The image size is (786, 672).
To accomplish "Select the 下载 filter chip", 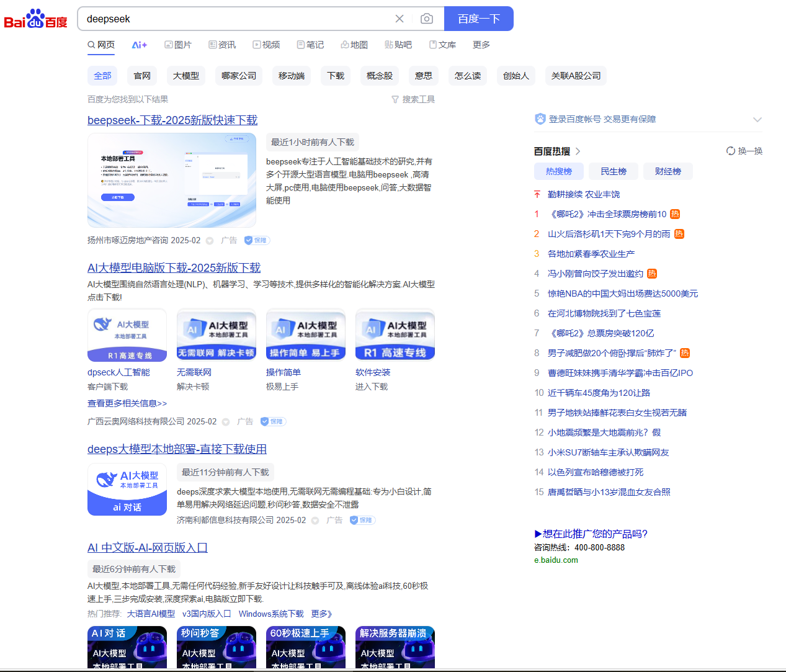I will click(336, 76).
